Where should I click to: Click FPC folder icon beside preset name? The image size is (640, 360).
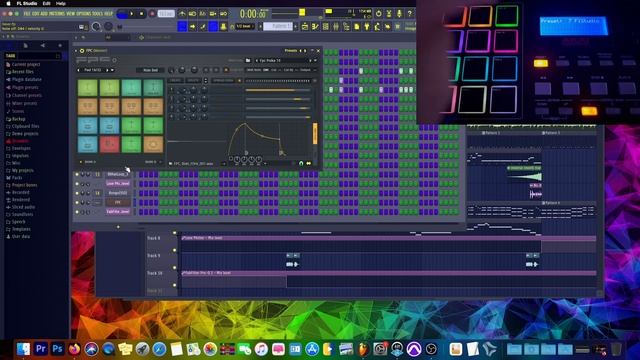pos(248,60)
